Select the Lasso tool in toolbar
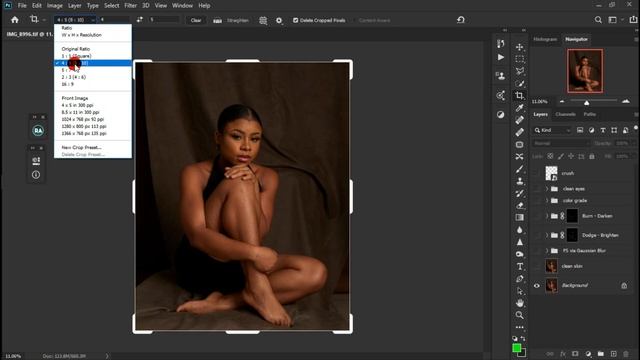640x360 pixels. point(519,71)
